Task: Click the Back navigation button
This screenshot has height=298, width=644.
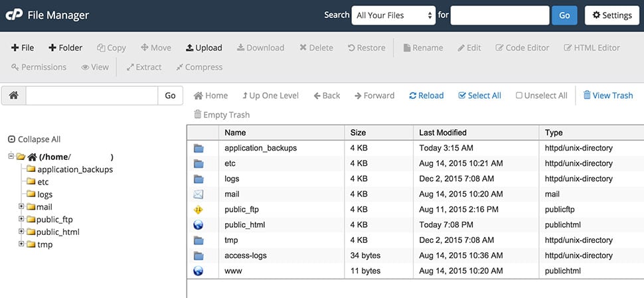Action: pos(327,96)
